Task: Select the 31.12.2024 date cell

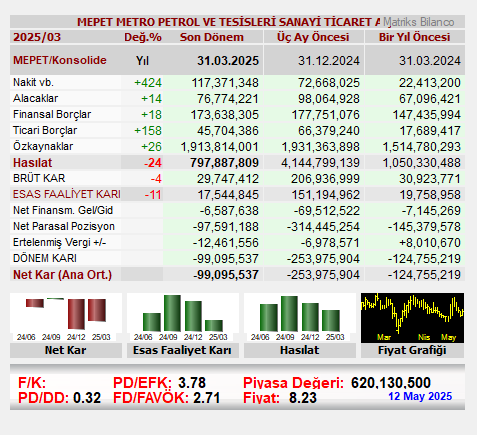Action: click(329, 61)
